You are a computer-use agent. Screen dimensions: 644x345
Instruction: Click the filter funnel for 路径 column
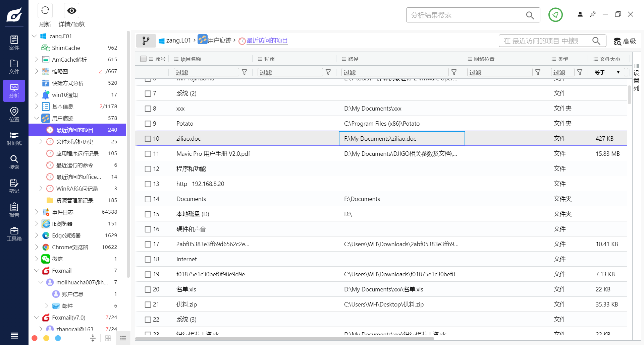click(454, 72)
